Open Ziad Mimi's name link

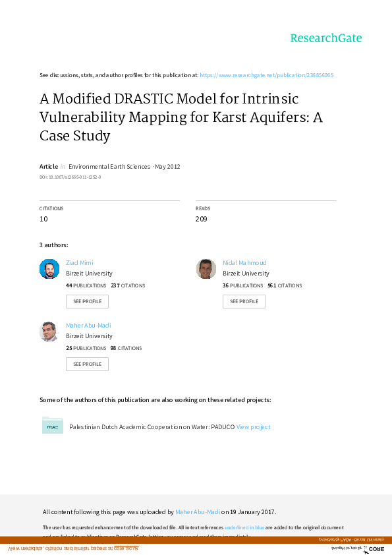79,262
